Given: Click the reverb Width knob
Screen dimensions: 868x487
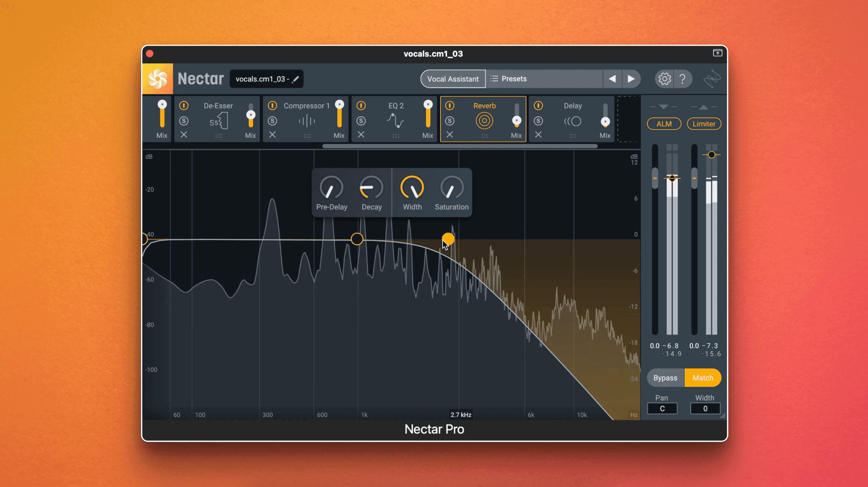Looking at the screenshot, I should coord(412,188).
